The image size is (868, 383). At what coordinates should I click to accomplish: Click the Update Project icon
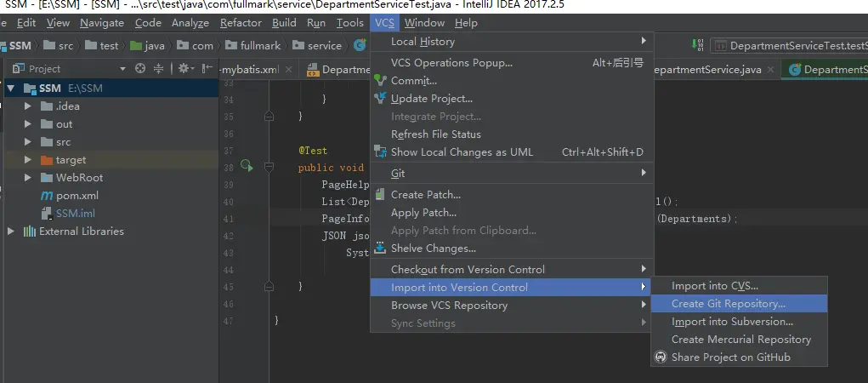[x=380, y=99]
